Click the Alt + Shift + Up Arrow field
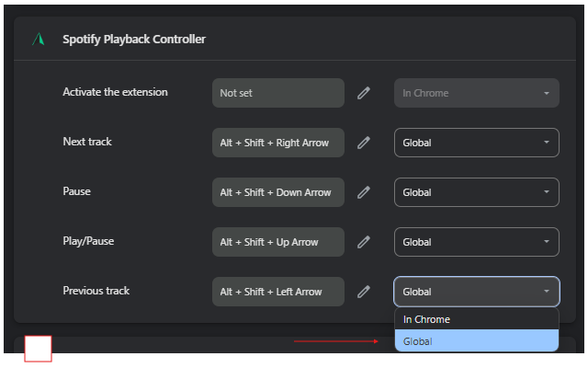This screenshot has width=588, height=368. click(x=278, y=242)
